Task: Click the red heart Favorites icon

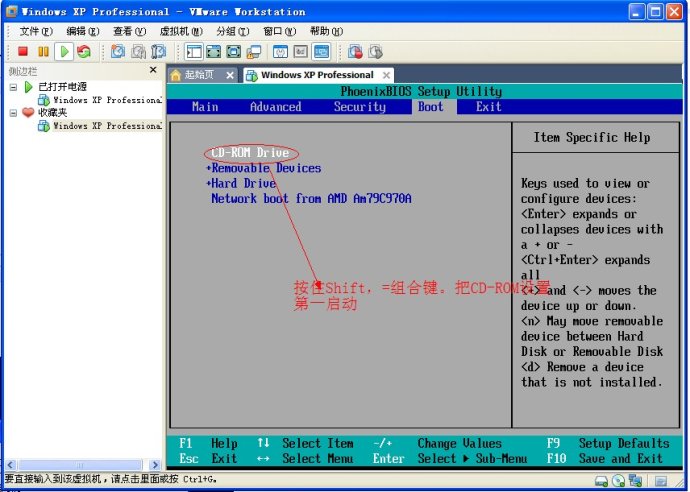Action: coord(28,112)
